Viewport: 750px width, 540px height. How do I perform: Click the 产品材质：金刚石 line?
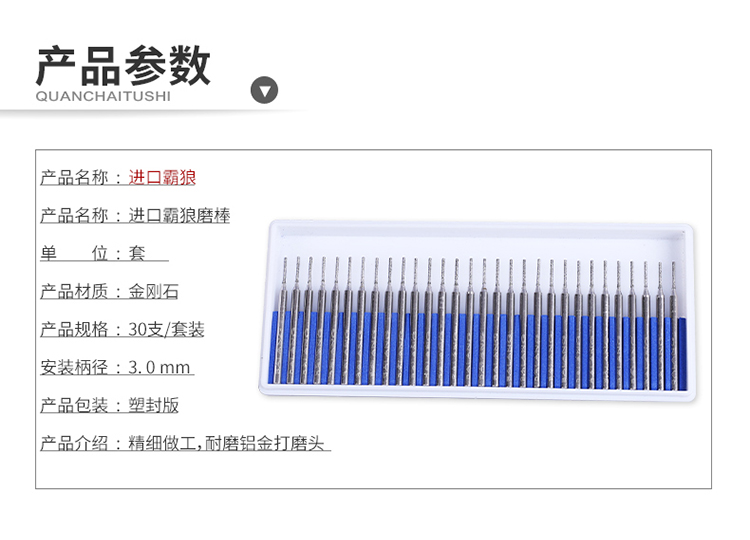tap(109, 291)
